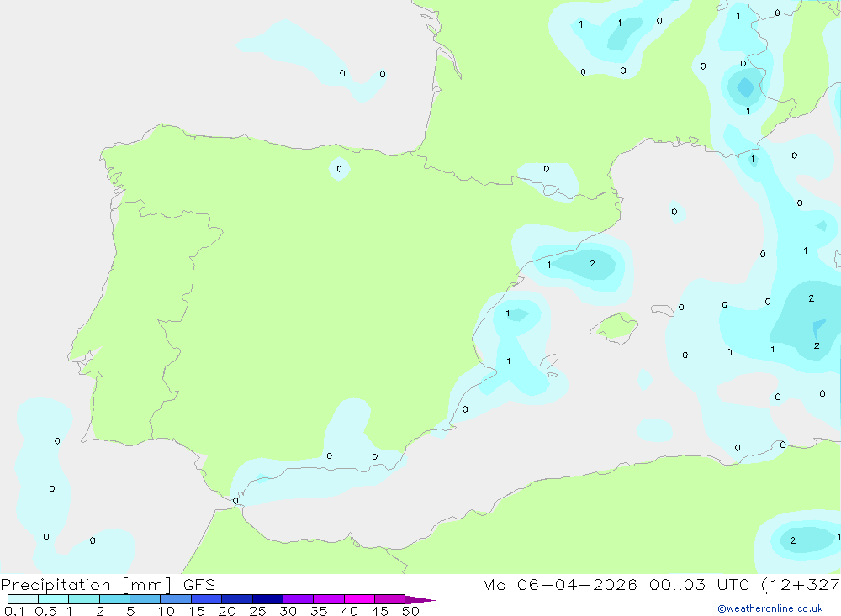Viewport: 841px width, 616px height.
Task: Click the '35' legend scale label
Action: pyautogui.click(x=319, y=611)
